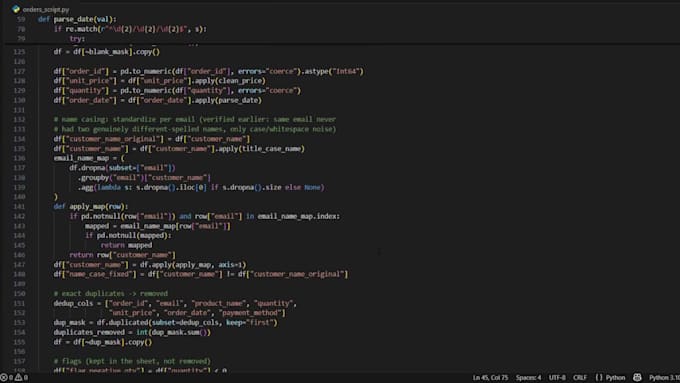Click the 'return row["customer_name"]' line

[122, 255]
